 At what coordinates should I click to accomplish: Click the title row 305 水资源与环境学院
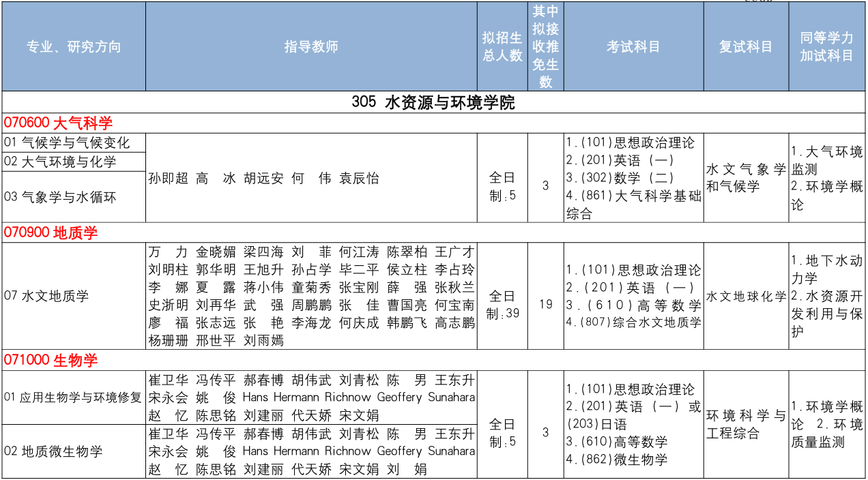pyautogui.click(x=433, y=102)
